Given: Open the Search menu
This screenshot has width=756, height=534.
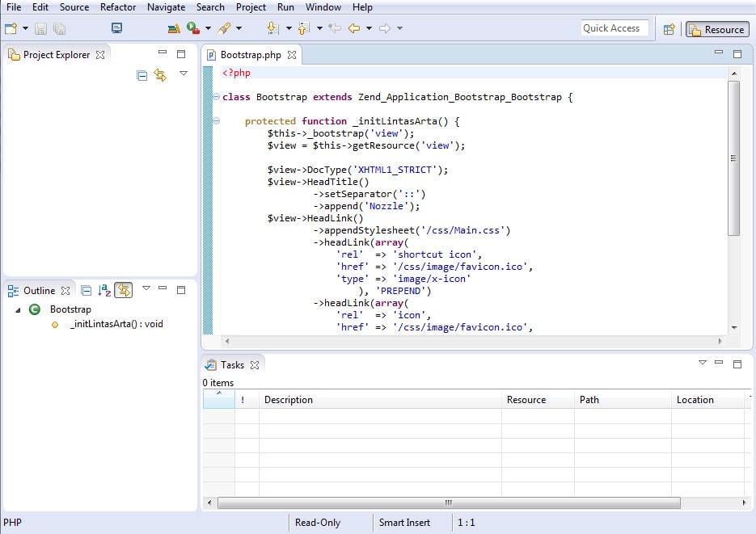Looking at the screenshot, I should pyautogui.click(x=210, y=7).
